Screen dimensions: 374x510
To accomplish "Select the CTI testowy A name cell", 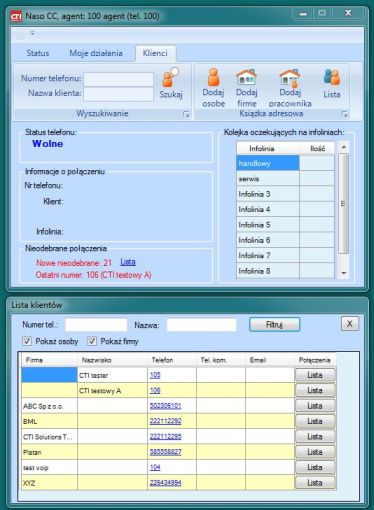I will [x=112, y=390].
